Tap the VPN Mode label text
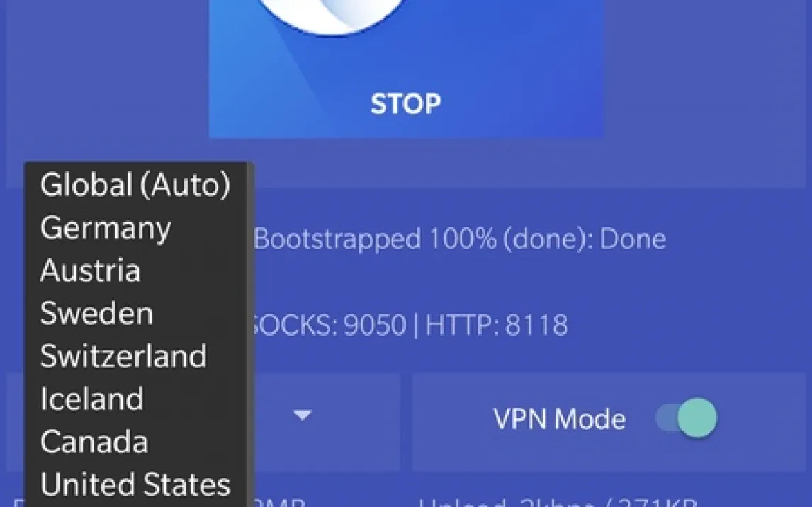The height and width of the screenshot is (507, 812). [x=560, y=419]
